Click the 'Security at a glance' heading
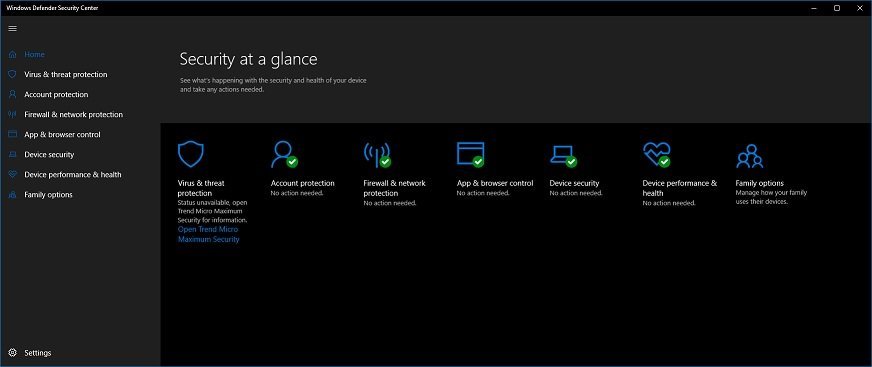The width and height of the screenshot is (872, 367). (249, 59)
